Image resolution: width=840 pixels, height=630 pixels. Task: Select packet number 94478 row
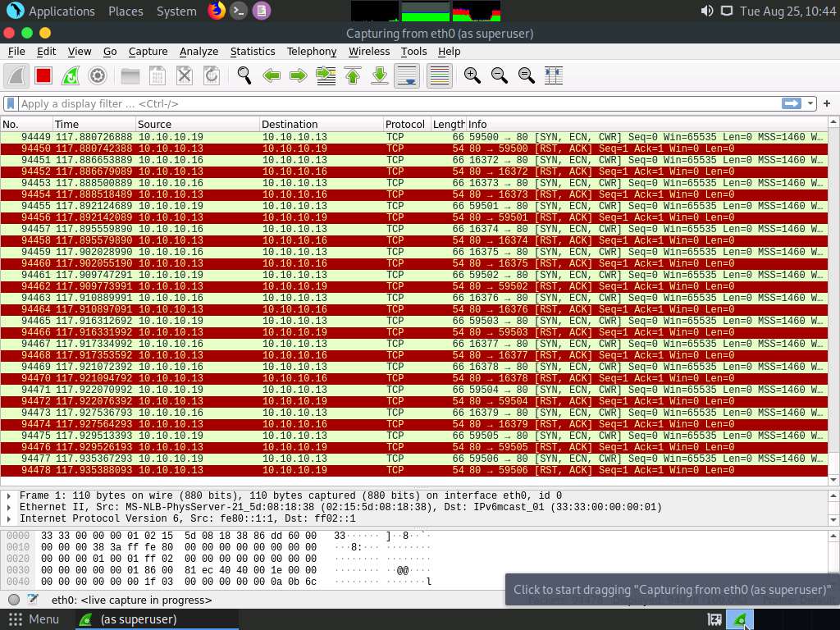pos(414,470)
